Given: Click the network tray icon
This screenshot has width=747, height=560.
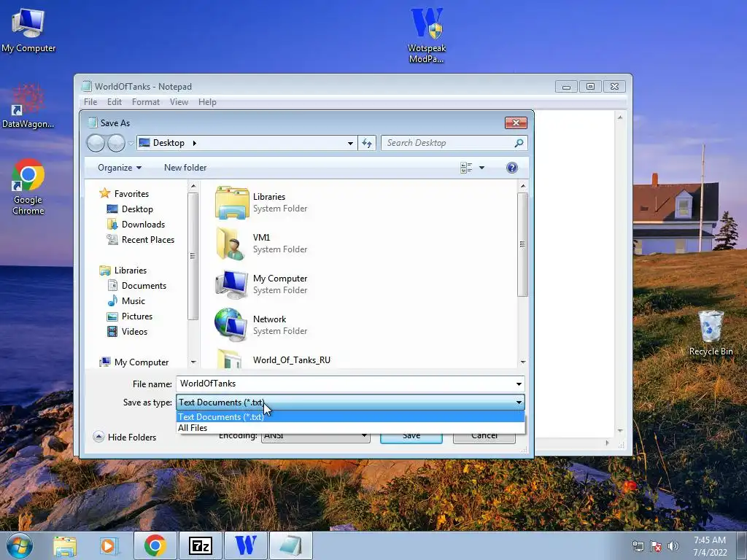Looking at the screenshot, I should 638,546.
